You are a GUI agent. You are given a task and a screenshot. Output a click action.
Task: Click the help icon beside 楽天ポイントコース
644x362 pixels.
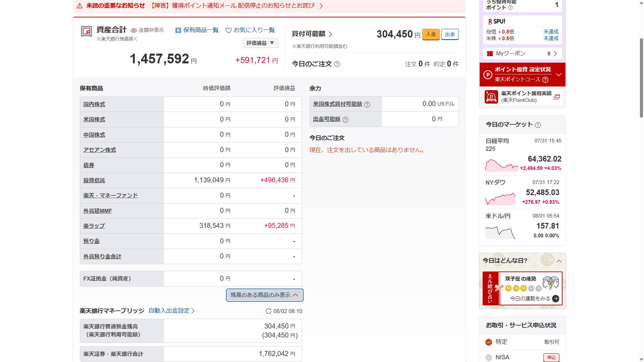point(545,80)
